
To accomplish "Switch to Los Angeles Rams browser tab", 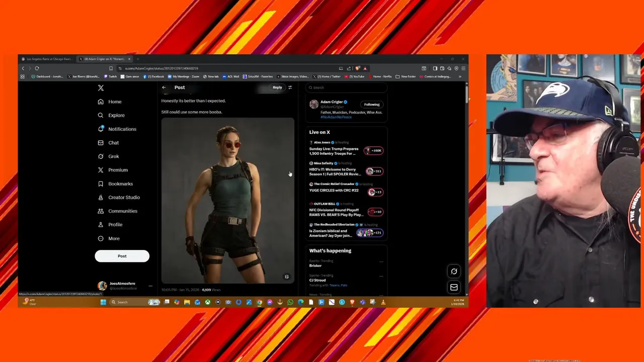I will click(x=48, y=59).
